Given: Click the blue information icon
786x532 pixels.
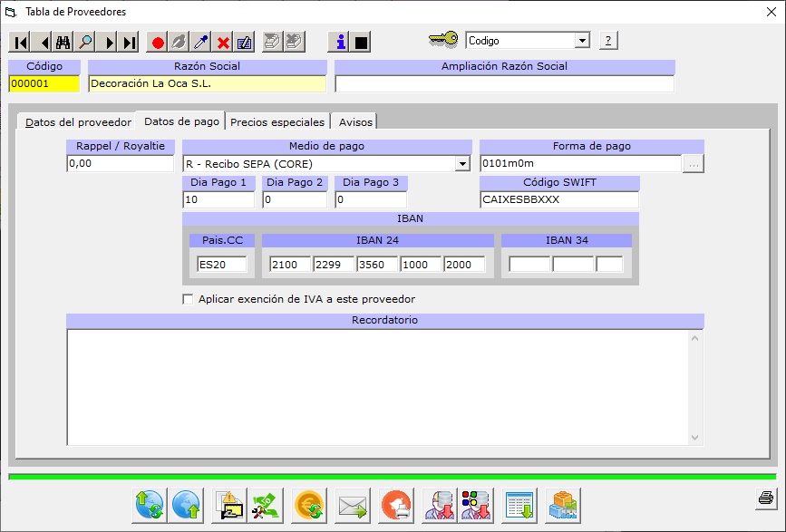Looking at the screenshot, I should [340, 43].
